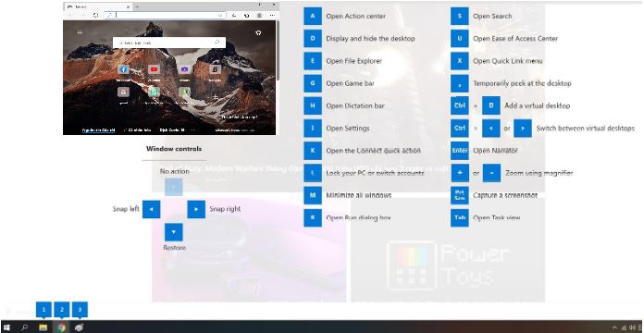
Task: Click the comma key tile for peeking at desktop
Action: tap(460, 83)
